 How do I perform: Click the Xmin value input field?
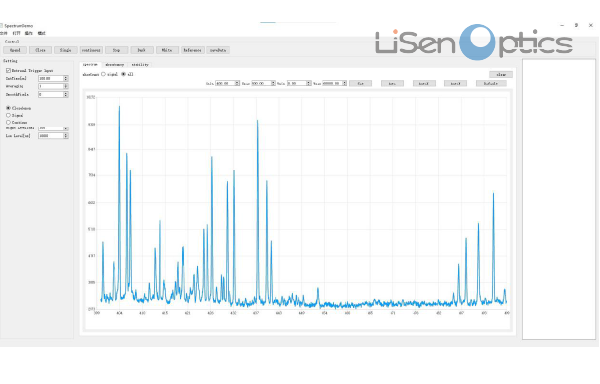click(x=225, y=83)
